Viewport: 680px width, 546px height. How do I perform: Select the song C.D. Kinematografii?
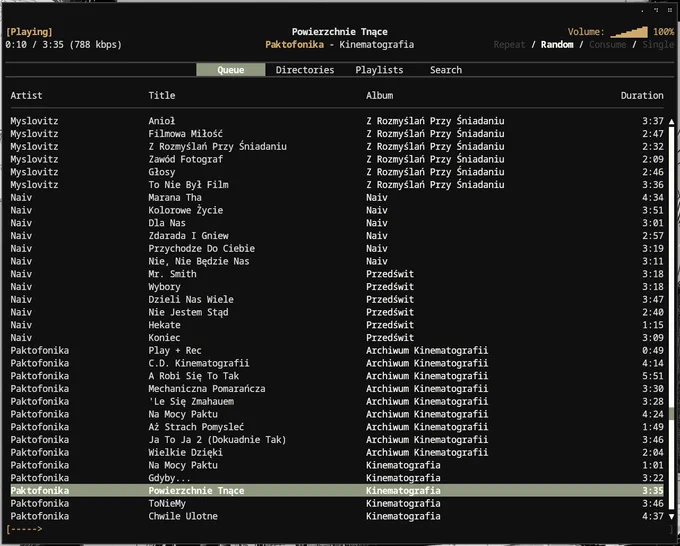337,363
